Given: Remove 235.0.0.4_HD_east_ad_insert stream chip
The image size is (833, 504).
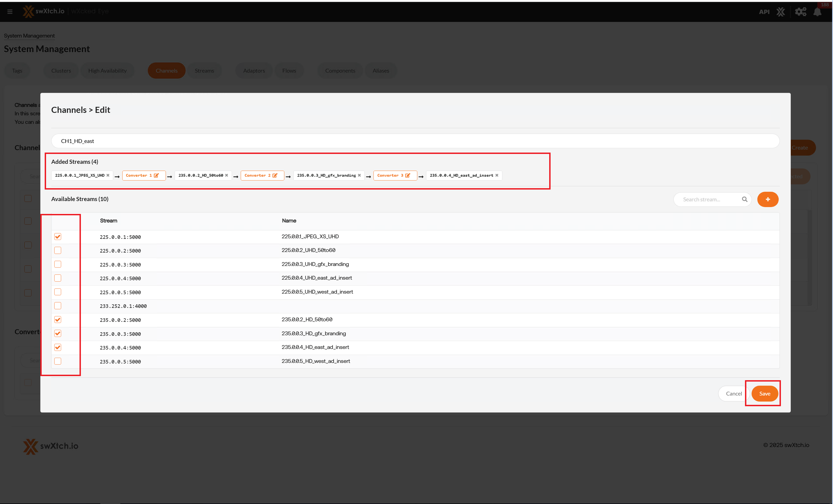Looking at the screenshot, I should [497, 175].
